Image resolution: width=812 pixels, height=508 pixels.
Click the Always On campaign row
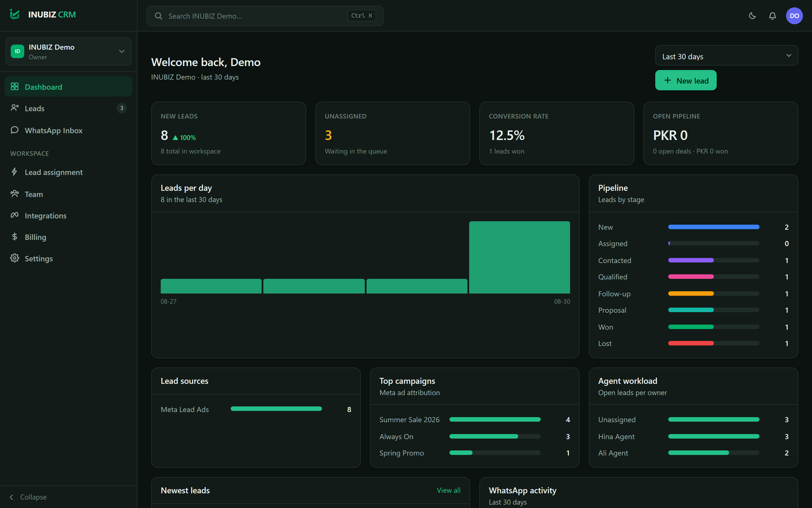click(475, 436)
